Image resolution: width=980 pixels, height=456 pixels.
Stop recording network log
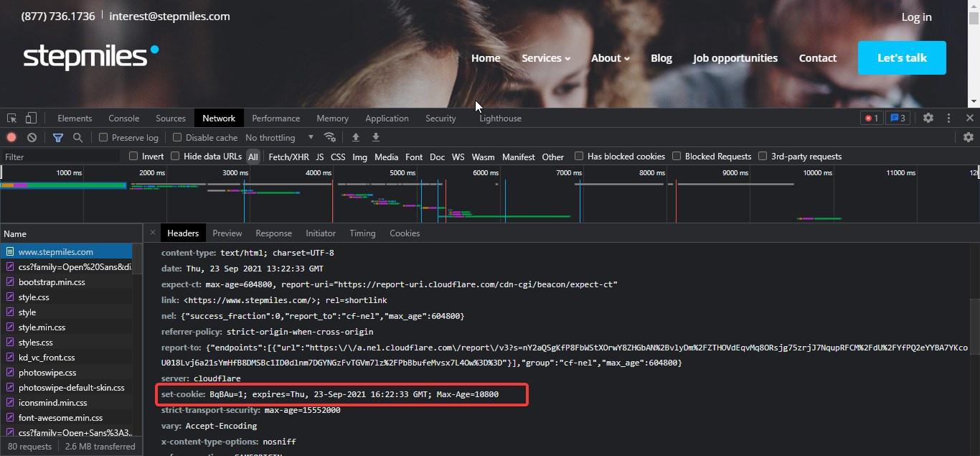click(x=11, y=137)
